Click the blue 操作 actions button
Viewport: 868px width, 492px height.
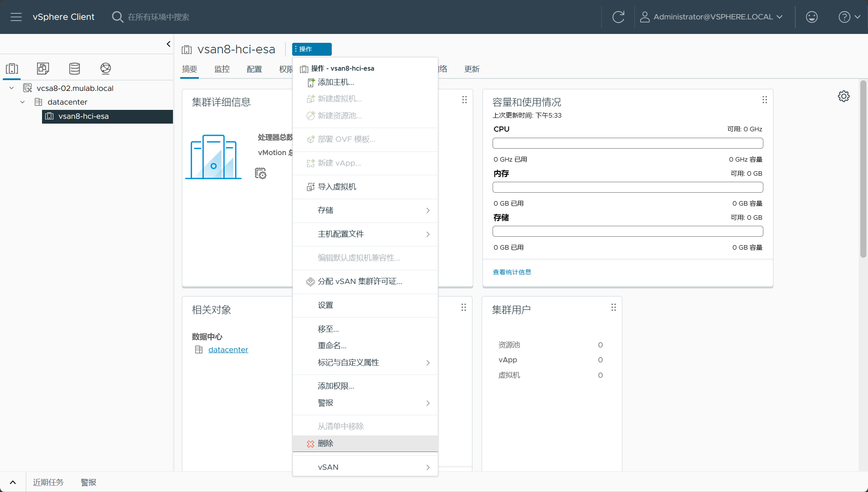(x=312, y=49)
